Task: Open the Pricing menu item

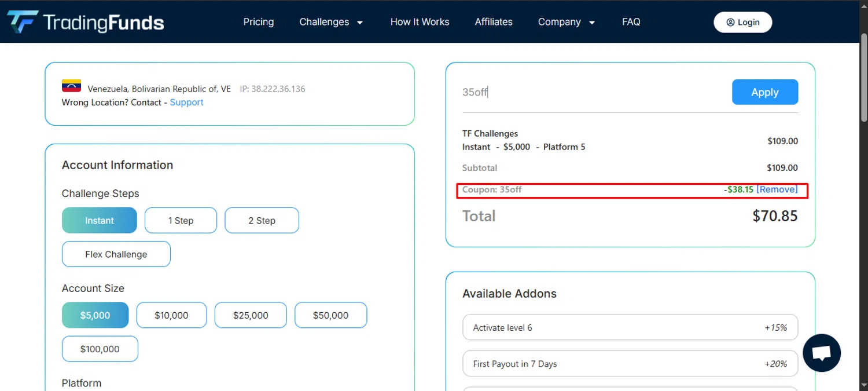Action: [x=259, y=22]
